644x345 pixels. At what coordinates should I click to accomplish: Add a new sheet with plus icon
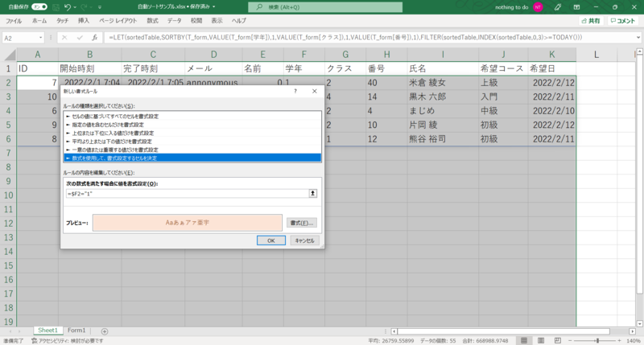(x=105, y=331)
